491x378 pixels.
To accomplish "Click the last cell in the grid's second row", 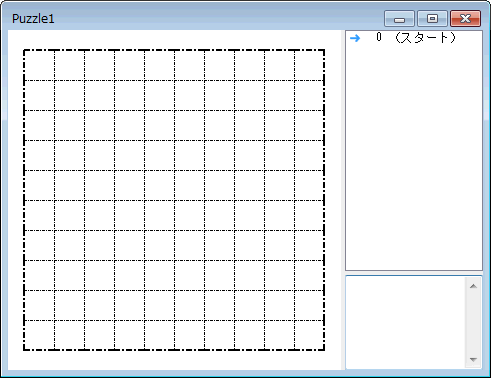I will [309, 95].
